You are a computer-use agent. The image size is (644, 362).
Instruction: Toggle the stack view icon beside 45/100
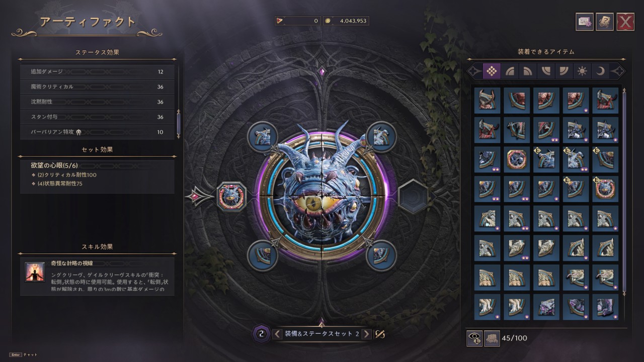pyautogui.click(x=492, y=339)
